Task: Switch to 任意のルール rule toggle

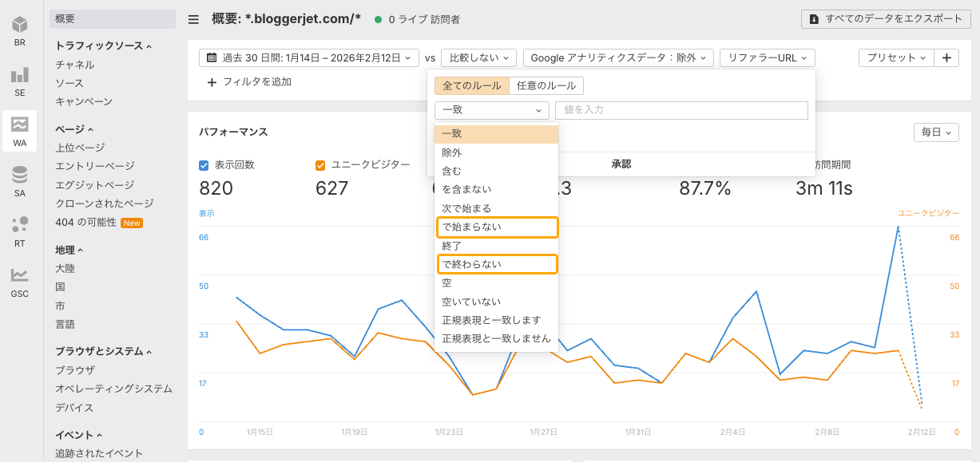Action: click(546, 85)
